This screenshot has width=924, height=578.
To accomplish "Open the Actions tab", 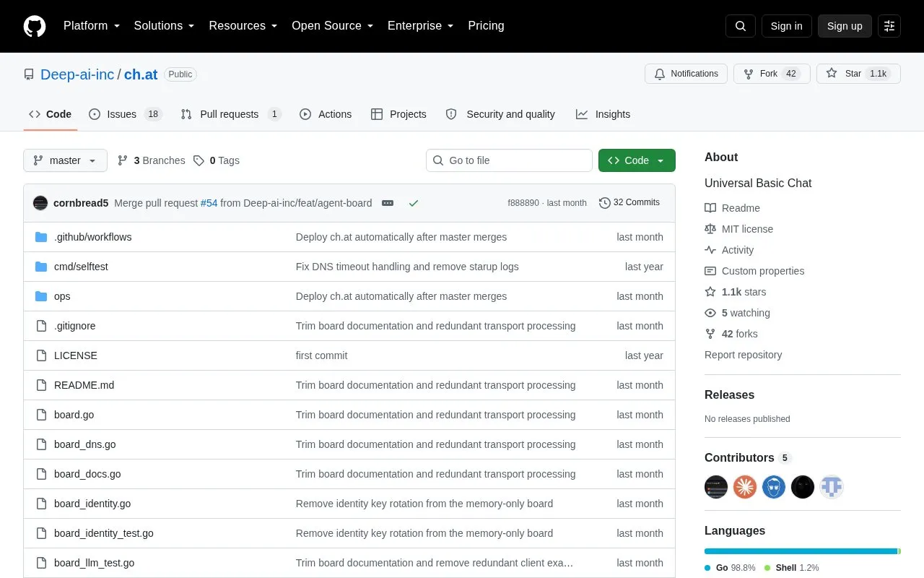I will pos(326,114).
